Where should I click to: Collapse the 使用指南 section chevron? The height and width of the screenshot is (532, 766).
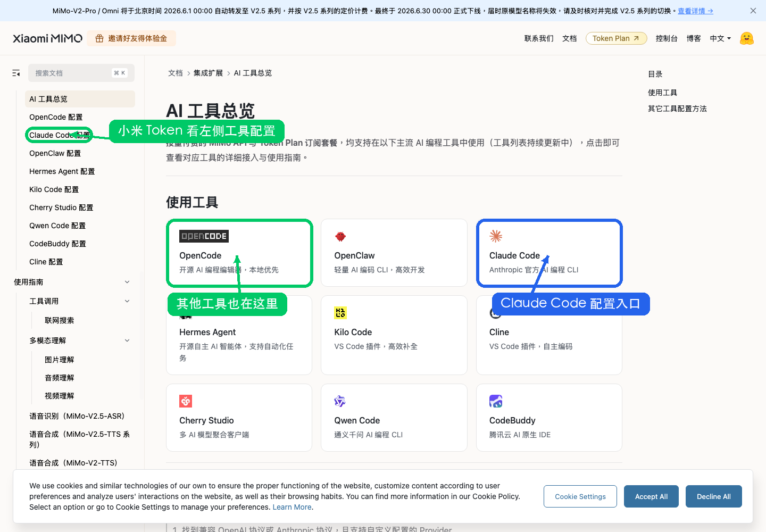[127, 282]
